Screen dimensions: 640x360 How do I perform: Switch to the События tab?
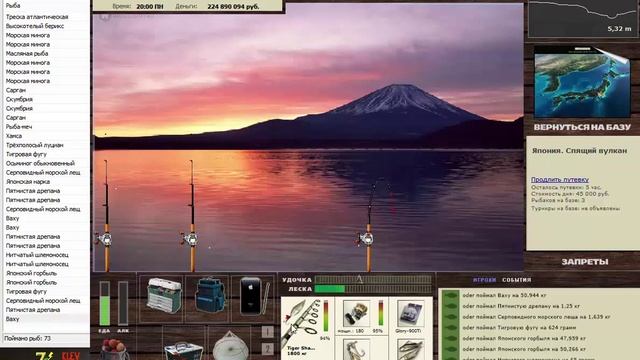pyautogui.click(x=516, y=280)
